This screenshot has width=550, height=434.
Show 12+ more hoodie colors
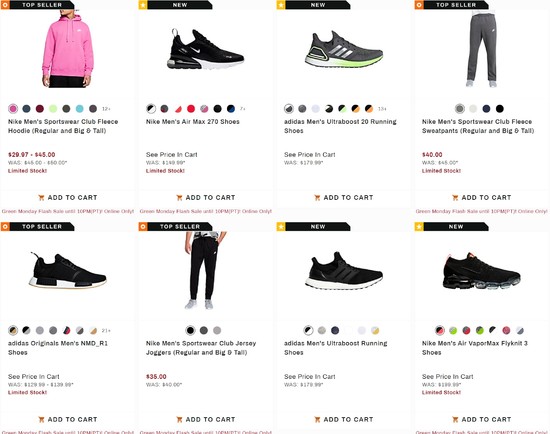pyautogui.click(x=106, y=109)
